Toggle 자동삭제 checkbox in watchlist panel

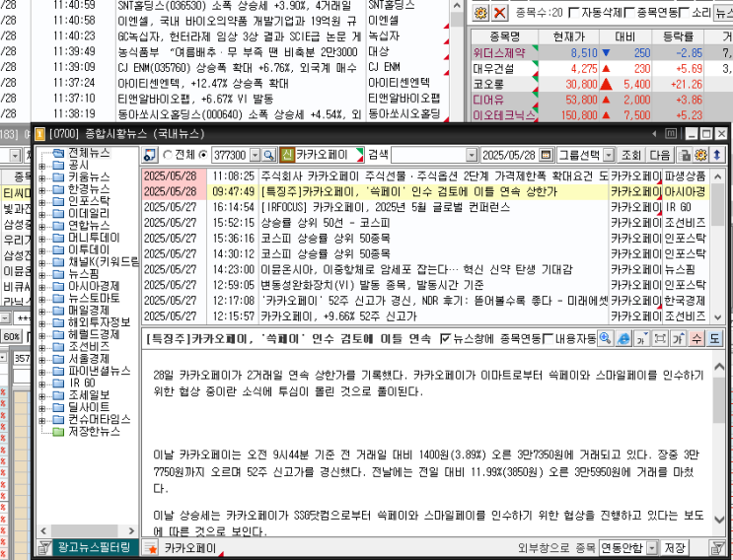(573, 13)
